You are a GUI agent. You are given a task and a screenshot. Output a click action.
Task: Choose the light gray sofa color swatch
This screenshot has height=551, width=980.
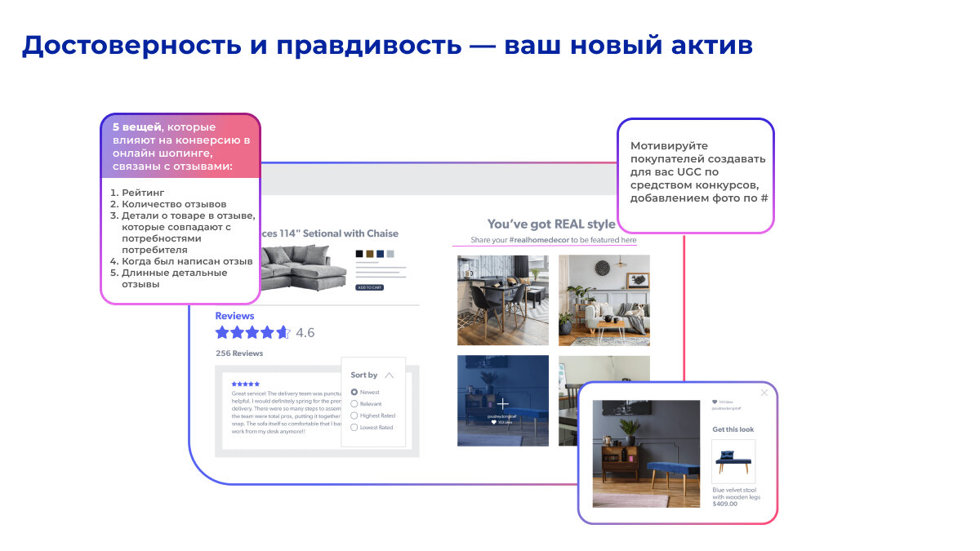(x=390, y=254)
